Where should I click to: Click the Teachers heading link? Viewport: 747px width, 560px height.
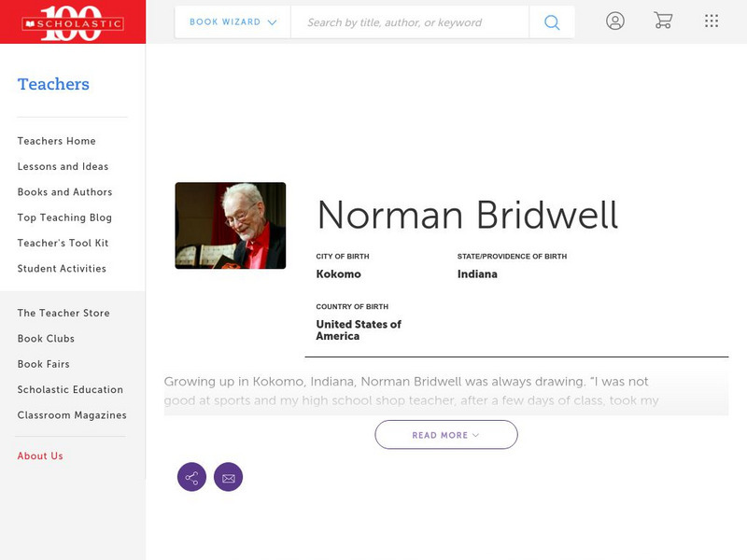(53, 84)
